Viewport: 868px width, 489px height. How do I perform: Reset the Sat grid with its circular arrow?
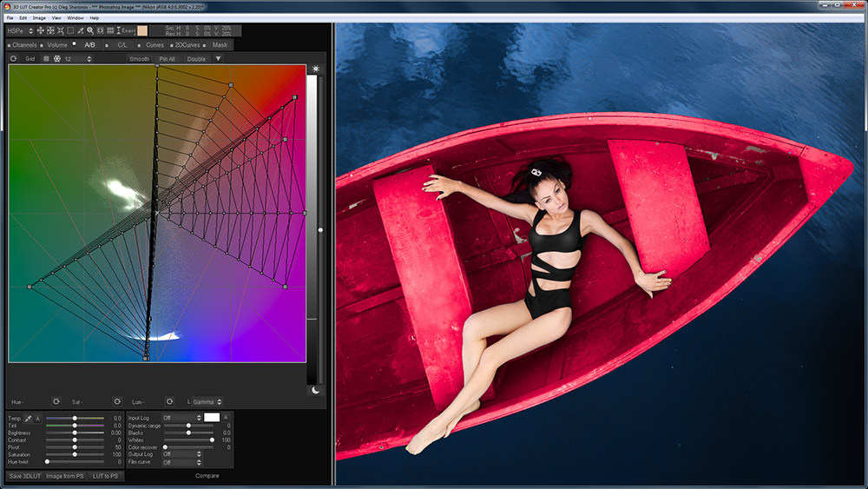(x=116, y=401)
